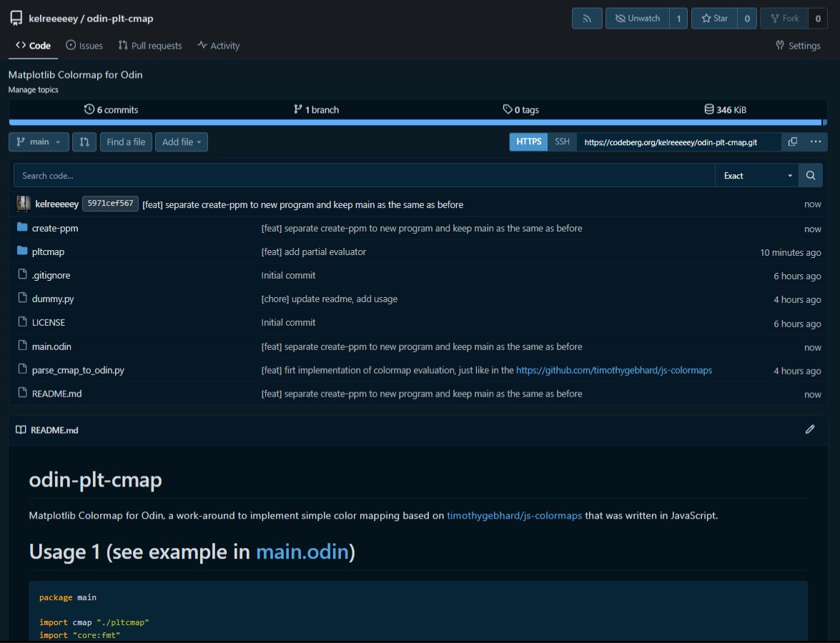Screen dimensions: 840x643
Task: Open the LICENSE file
Action: 48,322
